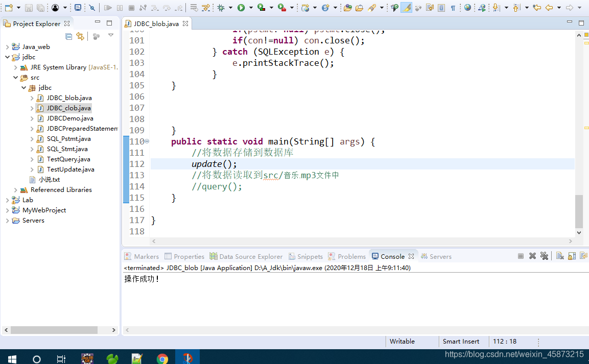Open Back navigation history dropdown
The width and height of the screenshot is (589, 364).
[x=559, y=8]
